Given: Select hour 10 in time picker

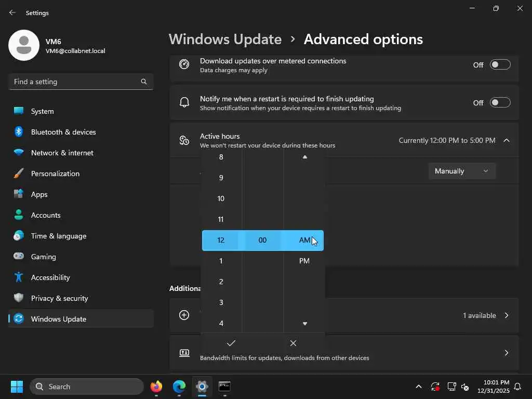Looking at the screenshot, I should (x=221, y=198).
